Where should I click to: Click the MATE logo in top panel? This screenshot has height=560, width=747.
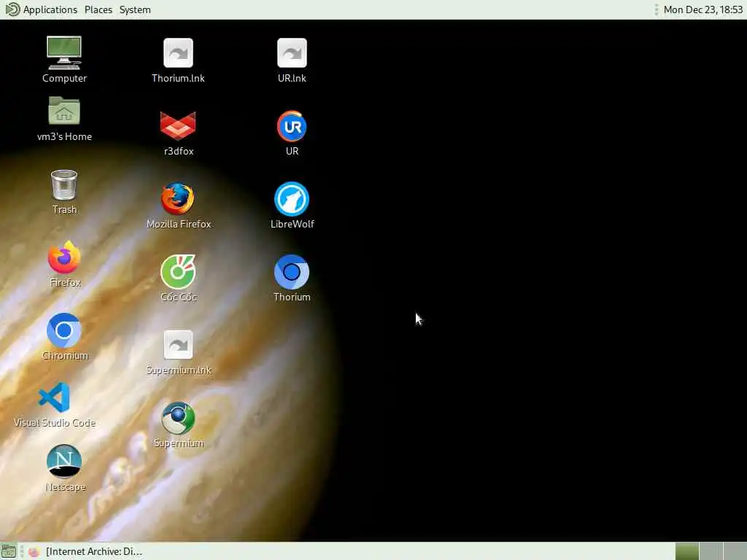point(12,9)
